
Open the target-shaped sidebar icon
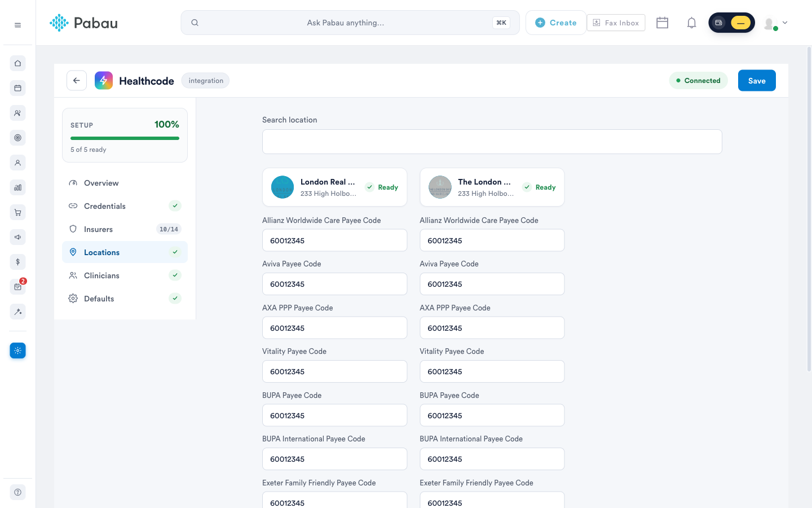(17, 138)
